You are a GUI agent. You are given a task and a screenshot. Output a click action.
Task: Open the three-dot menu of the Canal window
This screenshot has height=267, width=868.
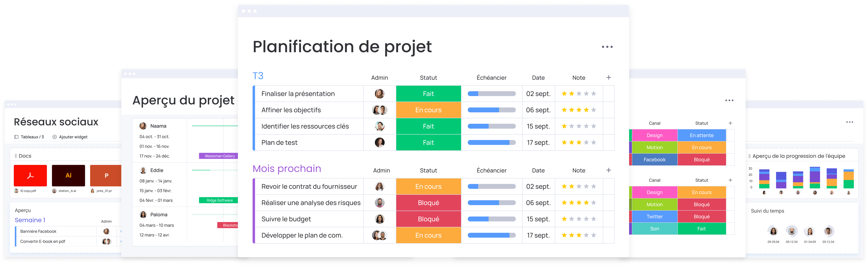729,100
